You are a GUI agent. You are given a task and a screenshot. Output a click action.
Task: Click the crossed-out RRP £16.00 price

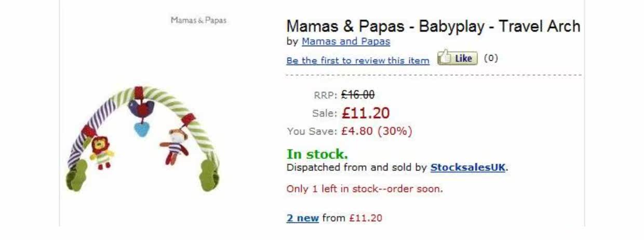[x=358, y=95]
